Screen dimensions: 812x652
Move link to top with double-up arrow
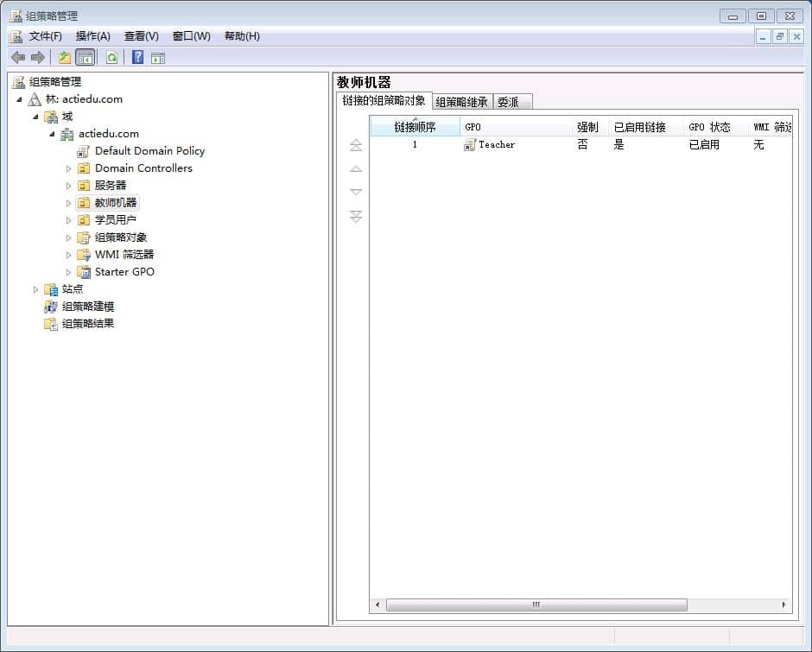356,146
